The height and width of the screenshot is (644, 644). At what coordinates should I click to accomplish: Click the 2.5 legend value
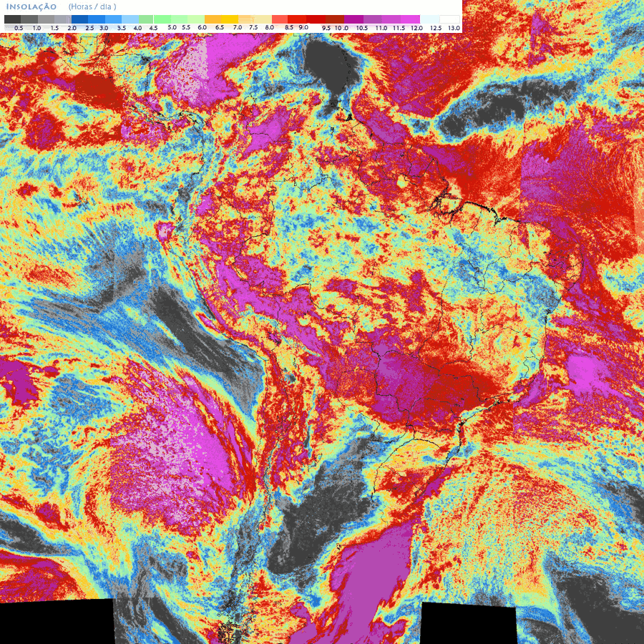89,28
